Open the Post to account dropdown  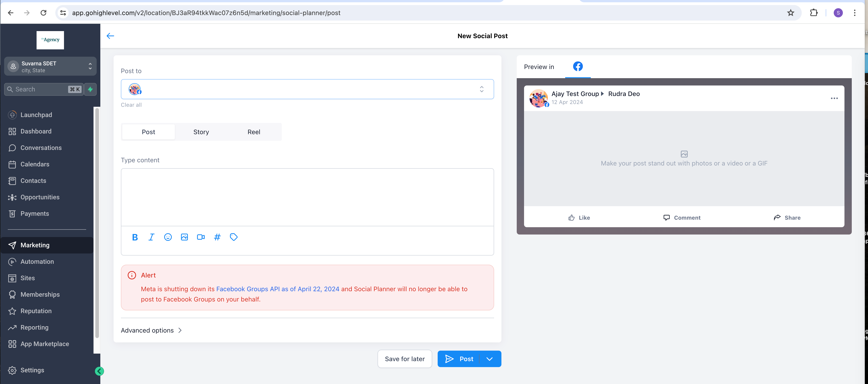(482, 89)
